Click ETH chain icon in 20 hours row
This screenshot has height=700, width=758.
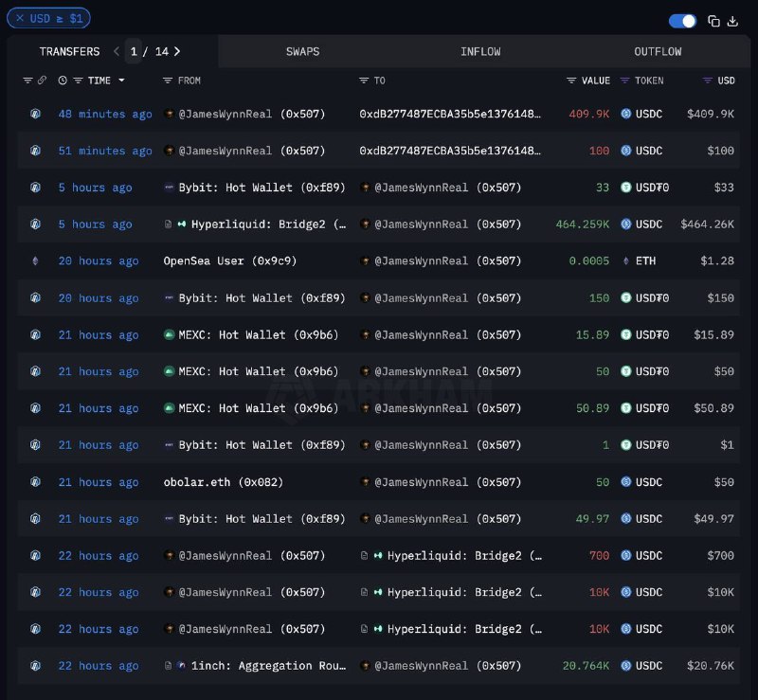[35, 261]
